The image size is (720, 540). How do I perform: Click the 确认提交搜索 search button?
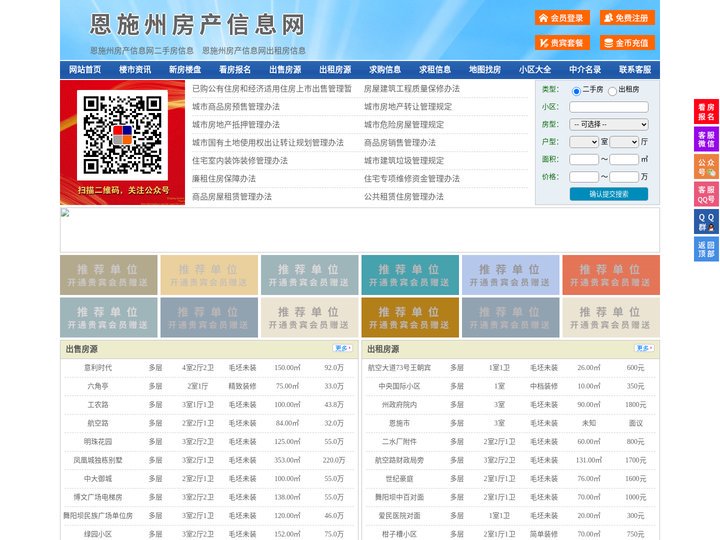(609, 194)
